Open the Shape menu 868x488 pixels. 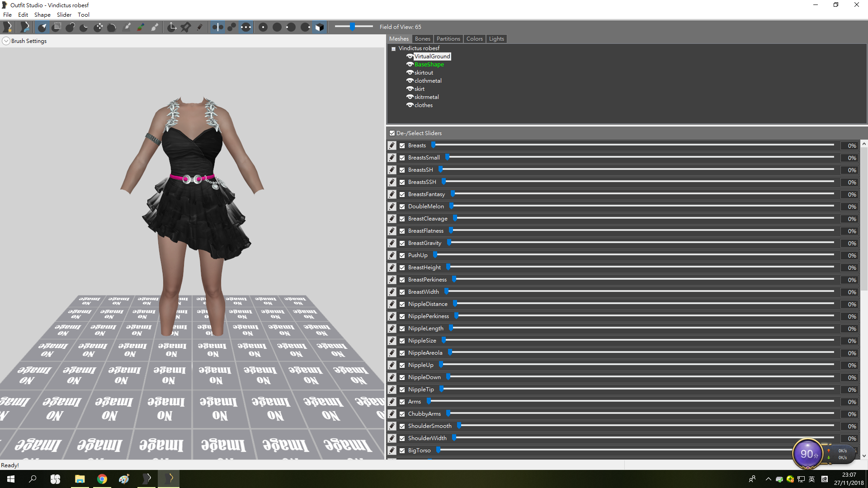coord(42,14)
